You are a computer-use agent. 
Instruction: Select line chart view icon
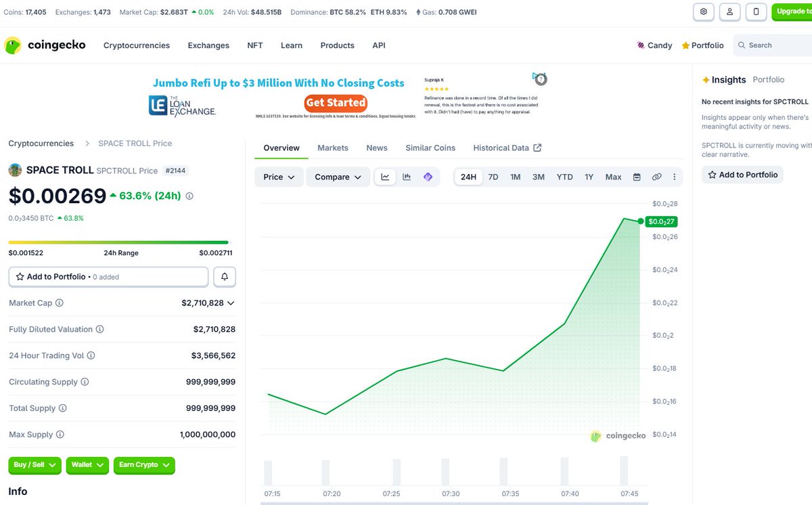(385, 177)
